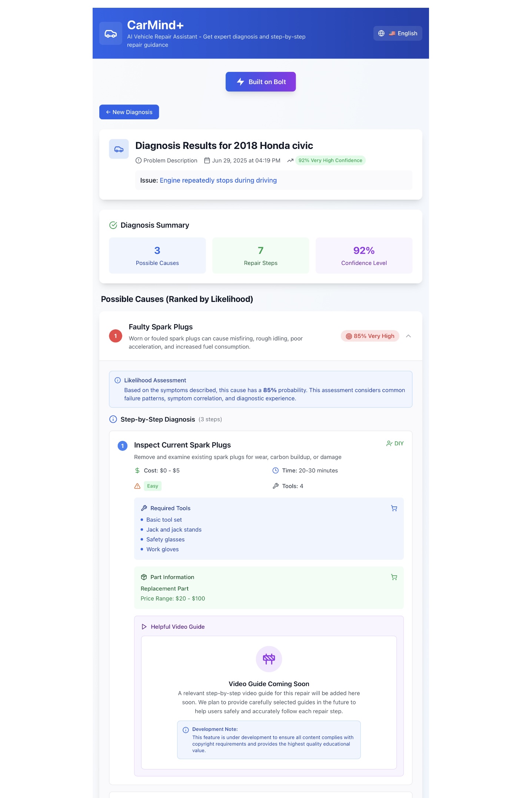
Task: Go back with New Diagnosis button
Action: [x=129, y=112]
